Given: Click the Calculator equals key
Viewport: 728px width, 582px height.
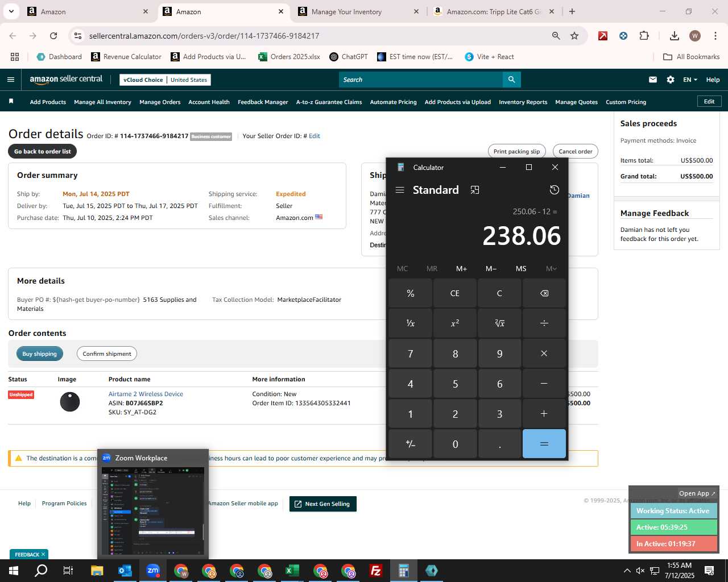Looking at the screenshot, I should tap(544, 444).
